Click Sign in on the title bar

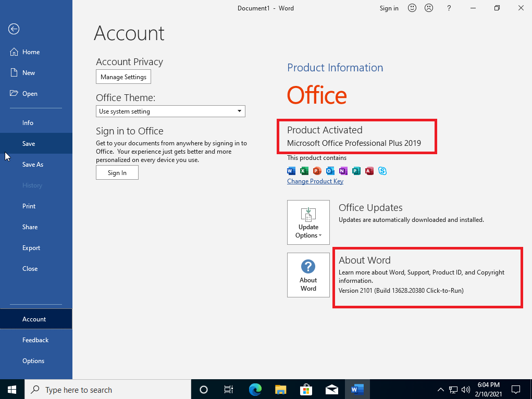coord(389,8)
